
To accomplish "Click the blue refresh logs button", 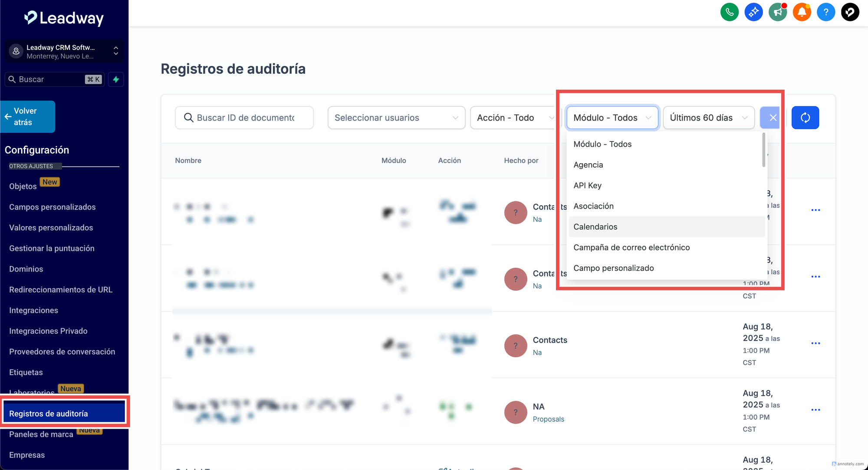I will click(805, 118).
